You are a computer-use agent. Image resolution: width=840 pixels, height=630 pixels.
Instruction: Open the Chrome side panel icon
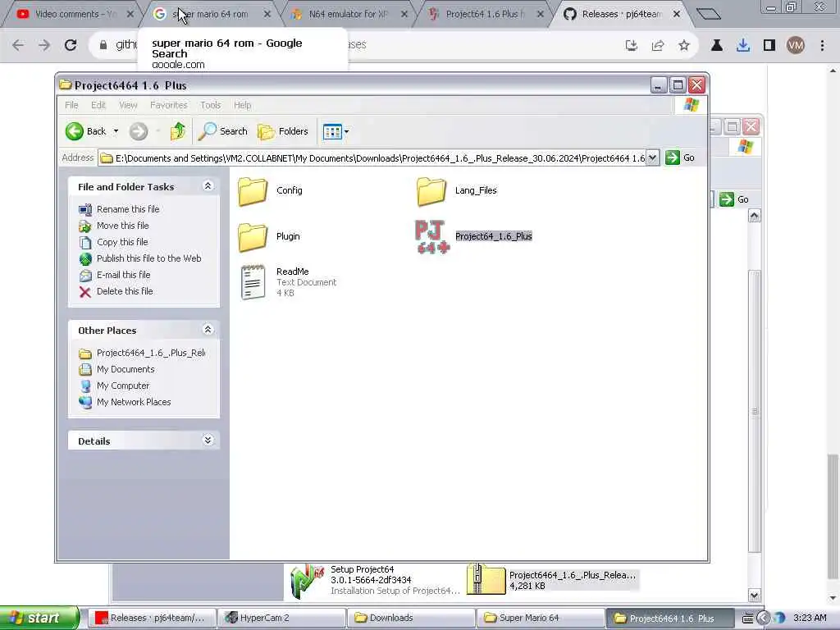[x=769, y=46]
